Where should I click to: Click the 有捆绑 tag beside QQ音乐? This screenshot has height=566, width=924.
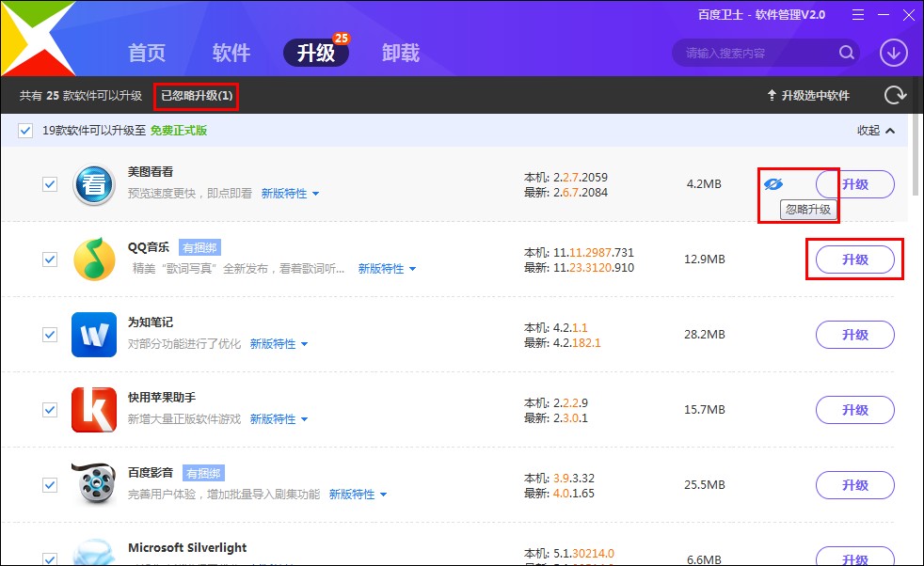coord(199,248)
